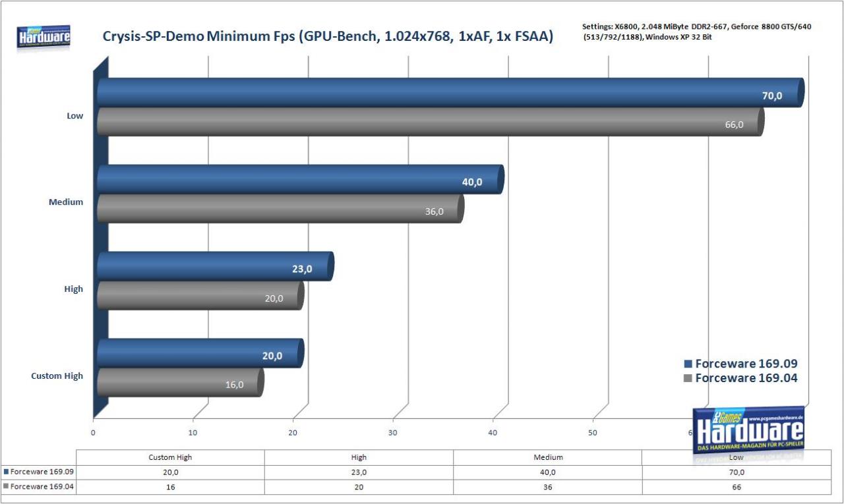Select the gray 16,0 bar for Custom High

(180, 382)
